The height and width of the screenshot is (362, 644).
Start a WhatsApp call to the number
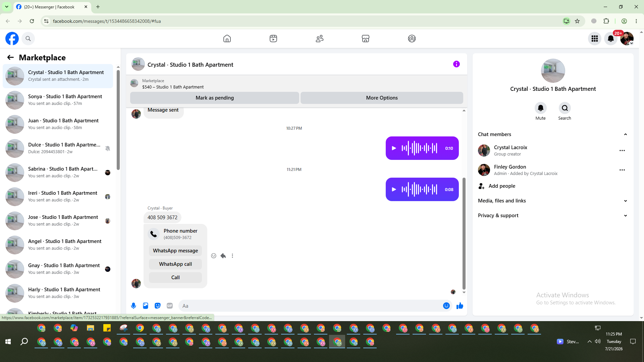[175, 264]
